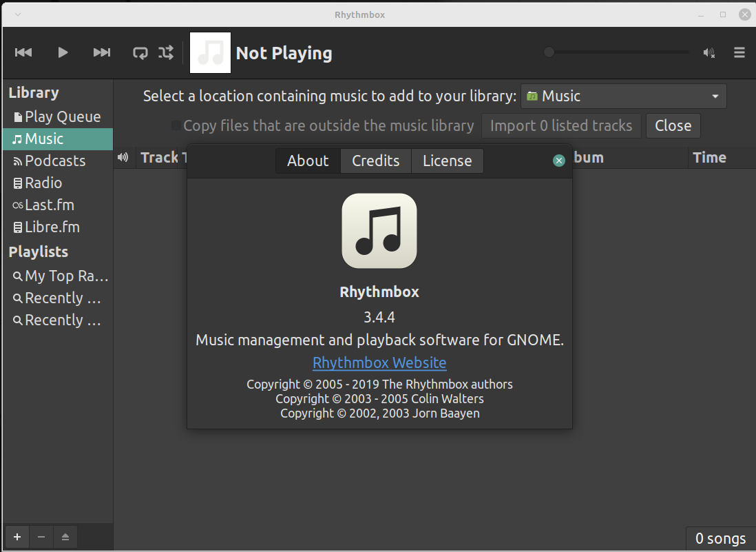Open the window menu arrow in title bar
The image size is (756, 552).
[18, 14]
